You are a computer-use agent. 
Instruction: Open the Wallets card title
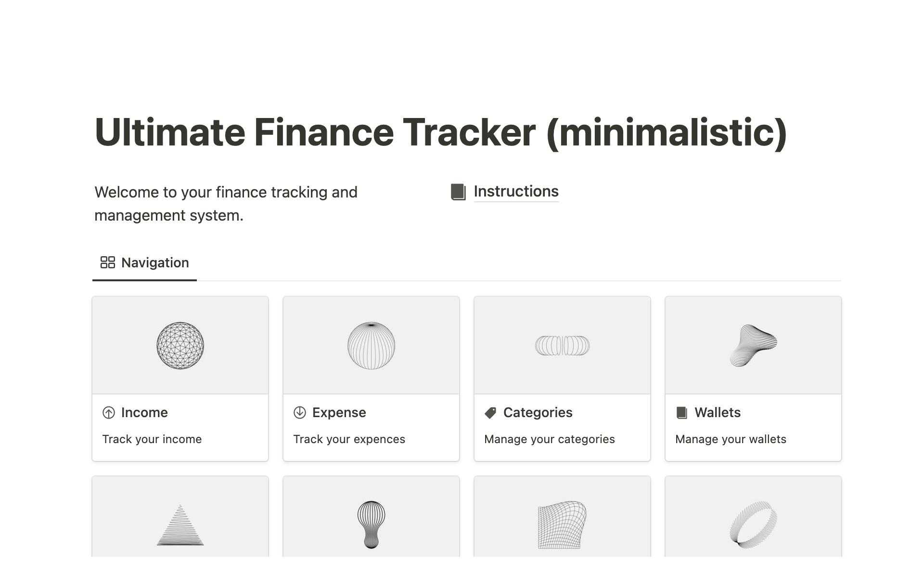(x=717, y=413)
